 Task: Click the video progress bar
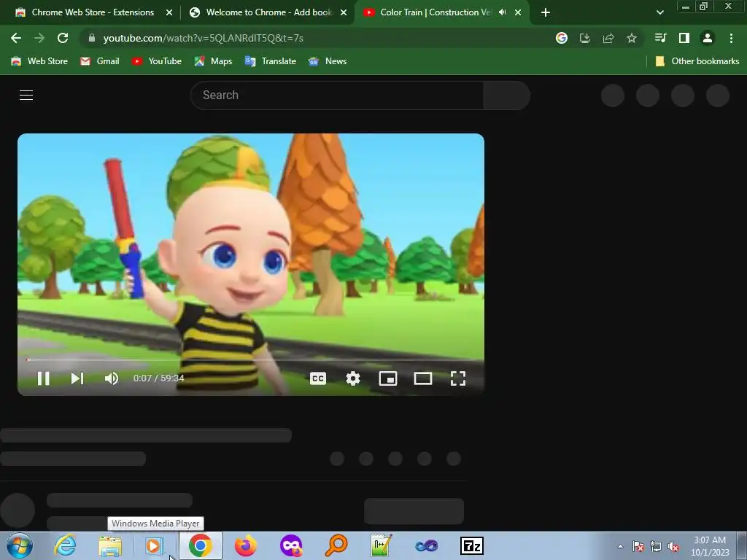point(251,359)
